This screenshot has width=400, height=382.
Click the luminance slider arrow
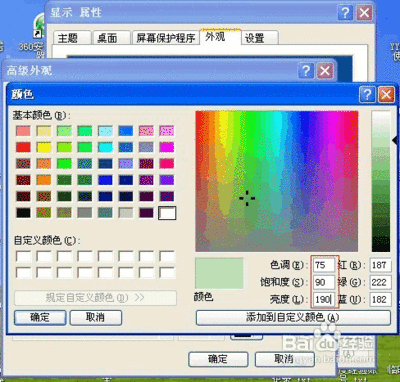(x=394, y=141)
